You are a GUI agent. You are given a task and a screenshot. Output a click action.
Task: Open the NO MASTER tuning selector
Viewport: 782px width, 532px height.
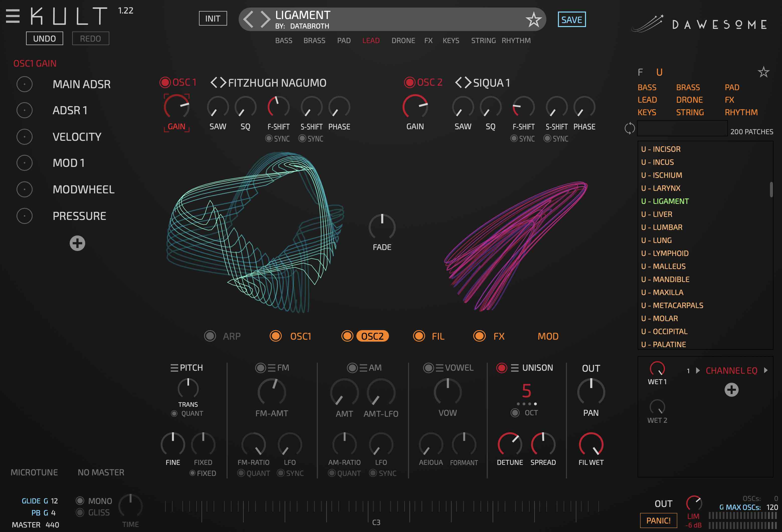tap(101, 472)
